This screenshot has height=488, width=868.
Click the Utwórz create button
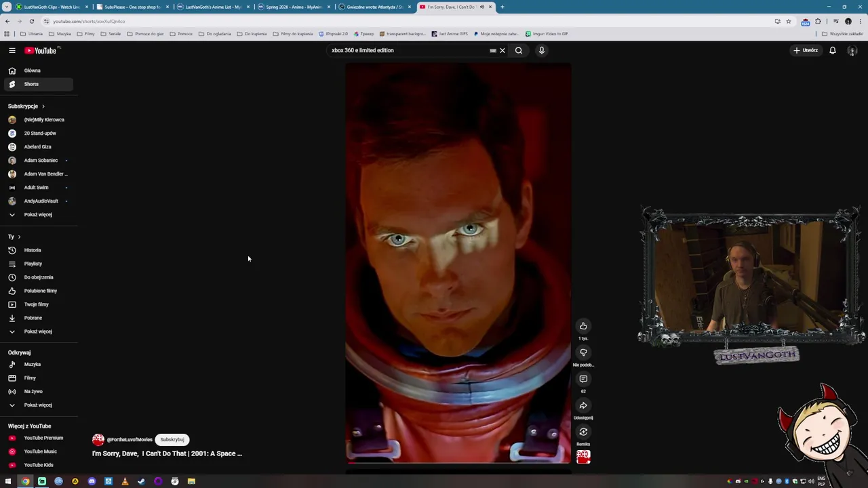pyautogui.click(x=806, y=50)
